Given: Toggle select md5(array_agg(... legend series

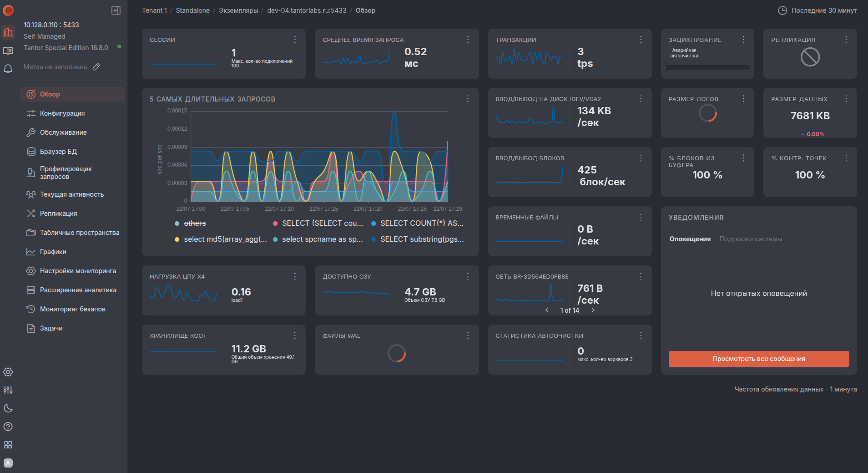Looking at the screenshot, I should point(221,239).
